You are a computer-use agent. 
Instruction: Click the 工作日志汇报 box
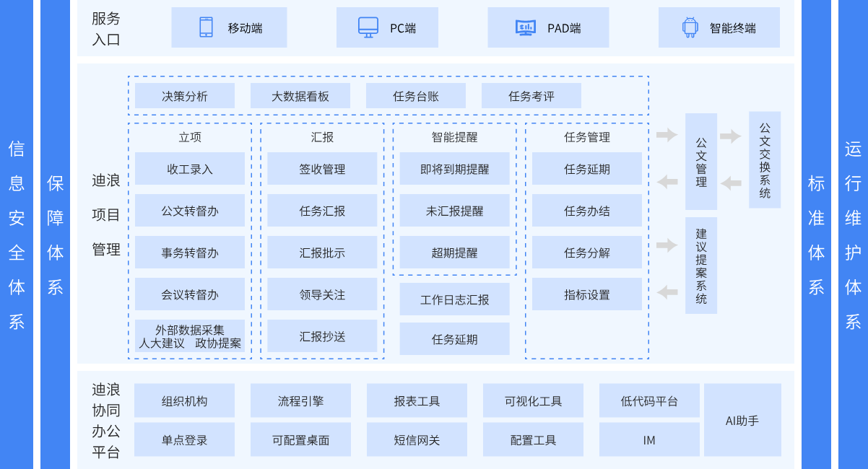[x=454, y=299]
